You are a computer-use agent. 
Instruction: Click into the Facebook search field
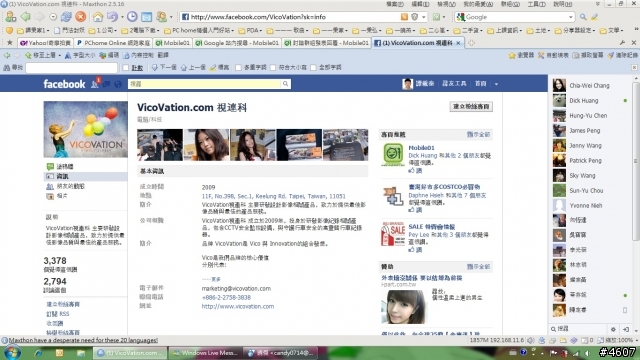tap(204, 84)
